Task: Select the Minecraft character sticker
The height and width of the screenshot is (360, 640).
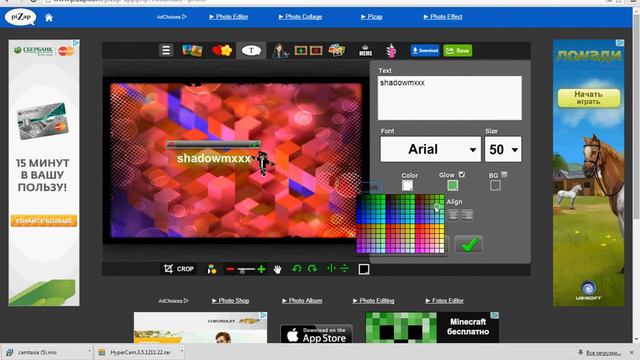Action: (263, 163)
